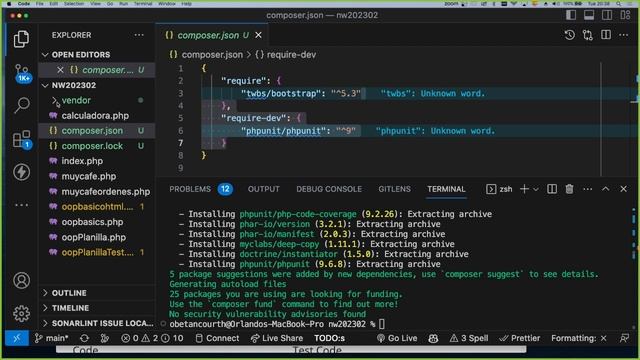The height and width of the screenshot is (360, 640).
Task: Switch to the Debug Console tab
Action: coord(329,189)
